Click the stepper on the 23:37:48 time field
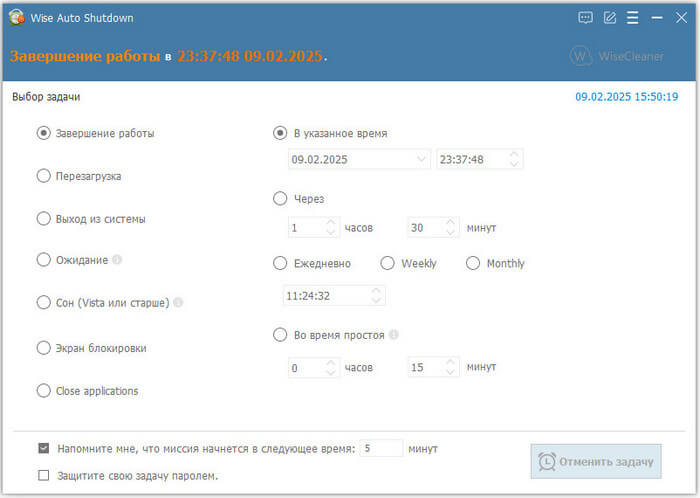The height and width of the screenshot is (498, 700). point(514,159)
